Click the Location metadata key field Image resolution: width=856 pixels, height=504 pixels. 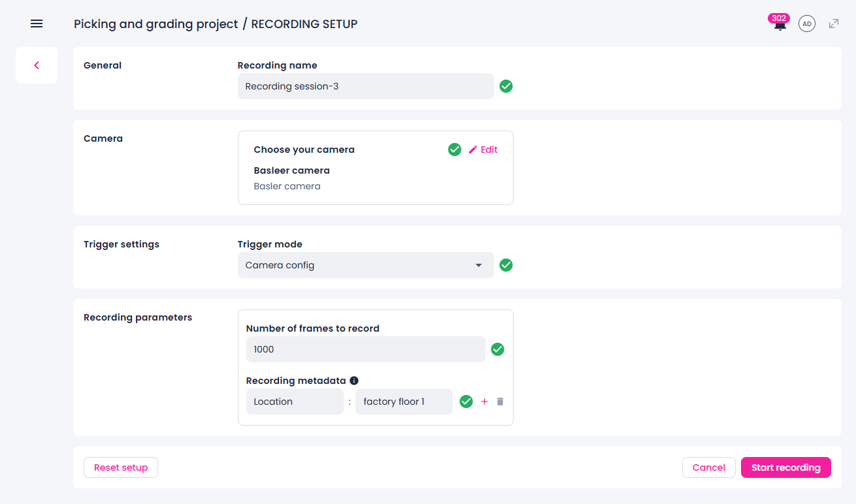[295, 402]
